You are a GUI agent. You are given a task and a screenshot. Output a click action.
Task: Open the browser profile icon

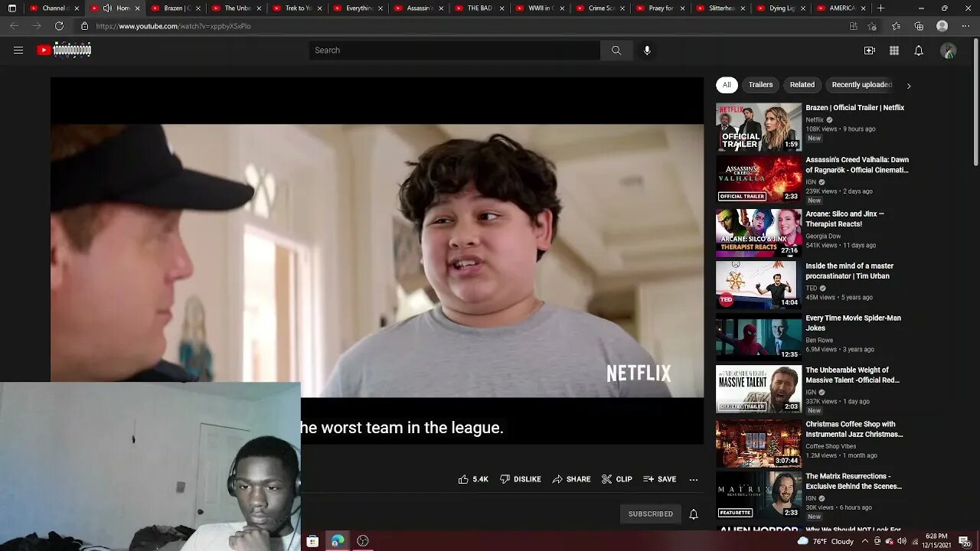coord(942,26)
